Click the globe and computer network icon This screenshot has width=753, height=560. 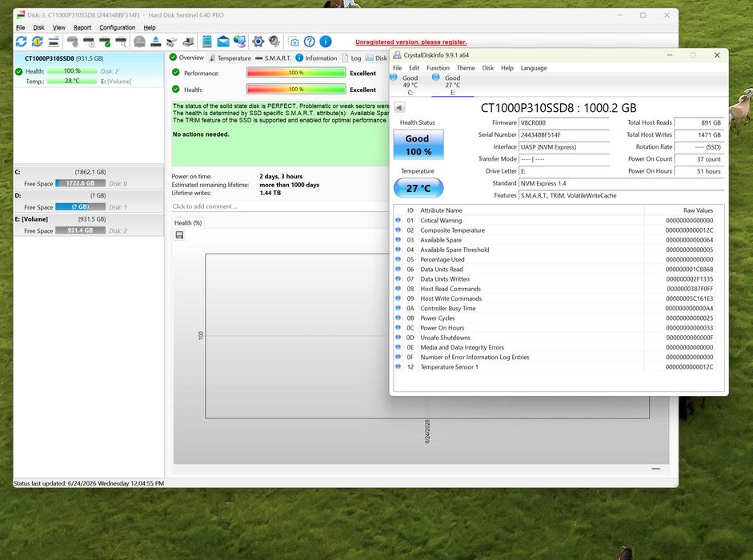pyautogui.click(x=239, y=42)
